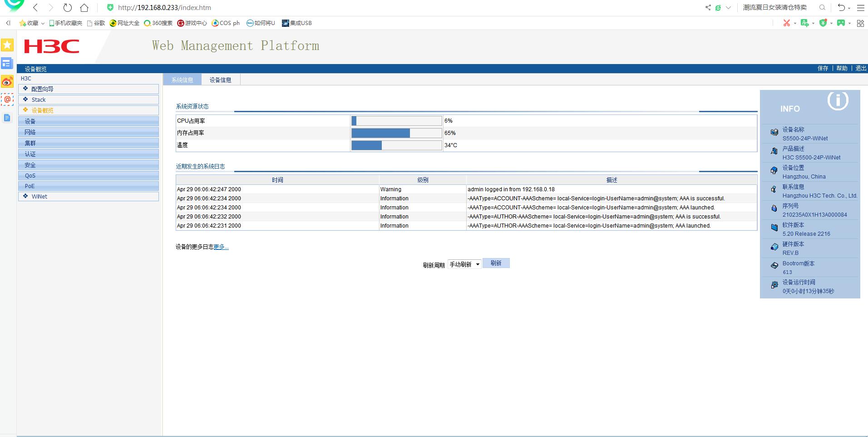Open 配置向导 in the navigation tree

89,89
